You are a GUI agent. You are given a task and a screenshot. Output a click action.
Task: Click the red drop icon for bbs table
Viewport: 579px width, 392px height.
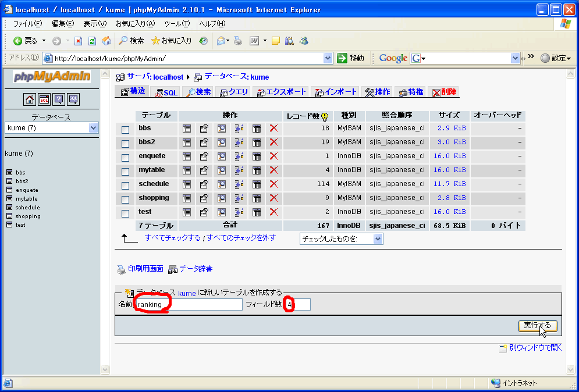[x=273, y=128]
